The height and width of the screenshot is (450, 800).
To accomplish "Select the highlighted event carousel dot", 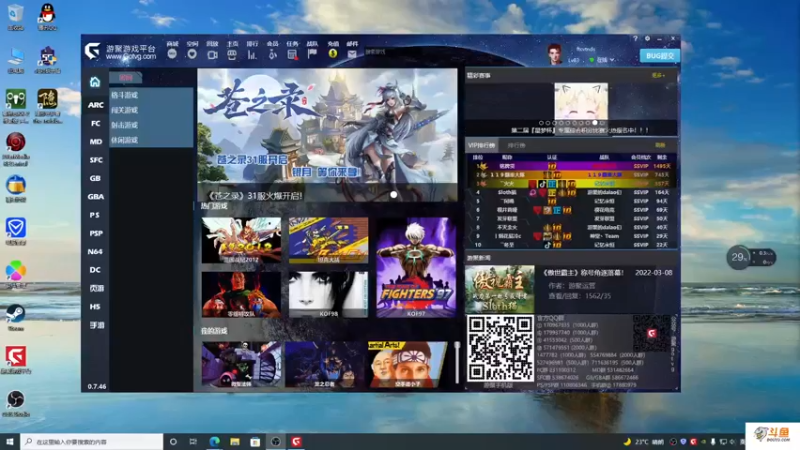I will 595,123.
